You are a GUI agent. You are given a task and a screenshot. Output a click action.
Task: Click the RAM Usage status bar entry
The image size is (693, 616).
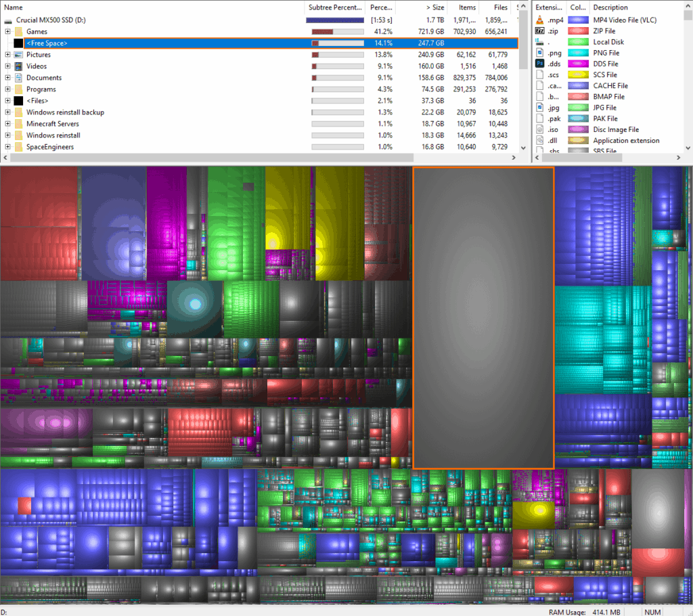584,612
